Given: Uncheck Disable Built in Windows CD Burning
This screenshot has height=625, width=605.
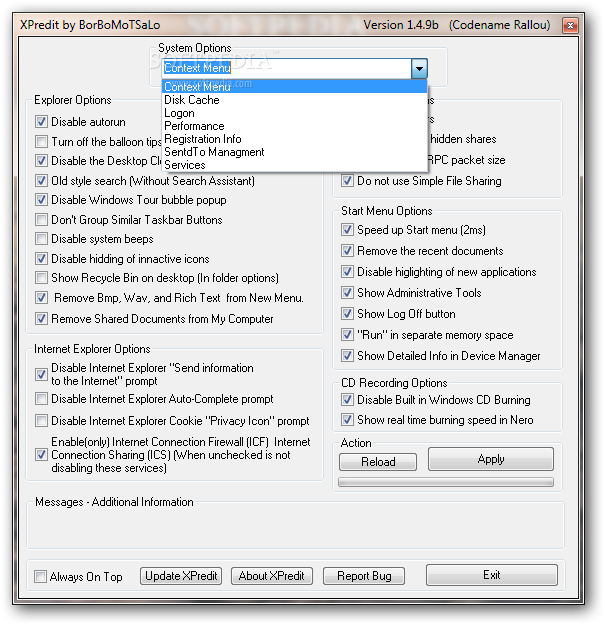Looking at the screenshot, I should point(347,399).
